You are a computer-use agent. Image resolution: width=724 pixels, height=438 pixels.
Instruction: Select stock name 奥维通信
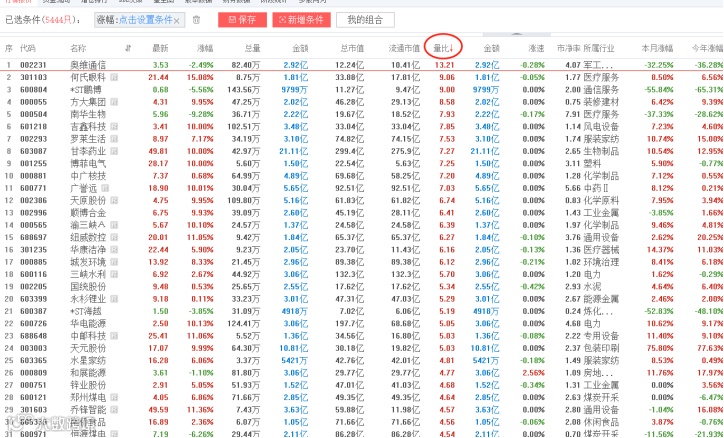tap(88, 65)
